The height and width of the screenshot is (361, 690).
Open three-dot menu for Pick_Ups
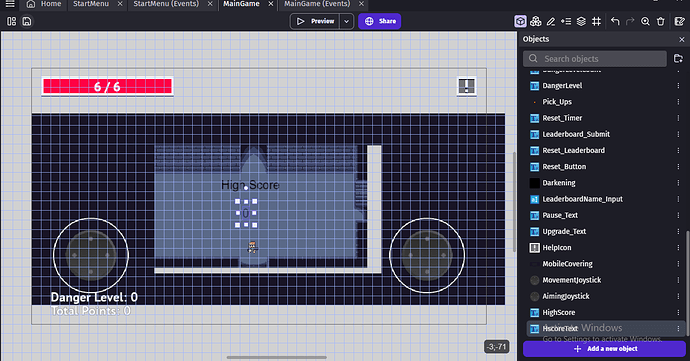pos(678,102)
